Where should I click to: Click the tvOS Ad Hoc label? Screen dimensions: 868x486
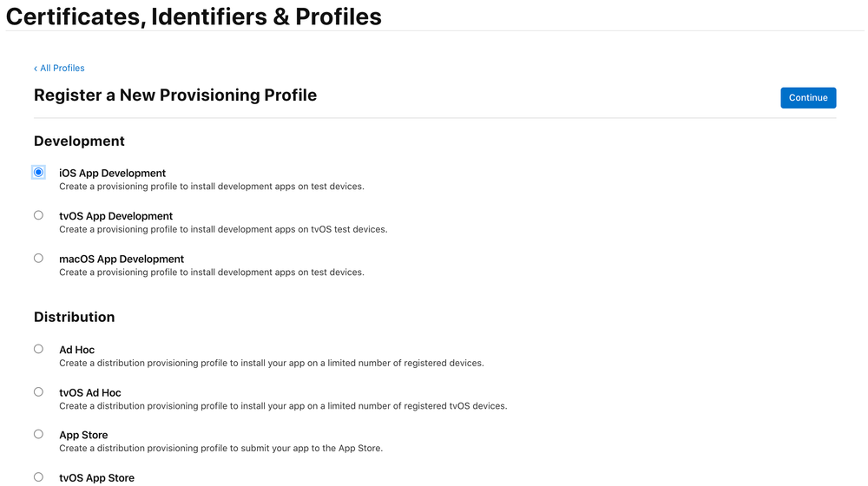point(89,392)
